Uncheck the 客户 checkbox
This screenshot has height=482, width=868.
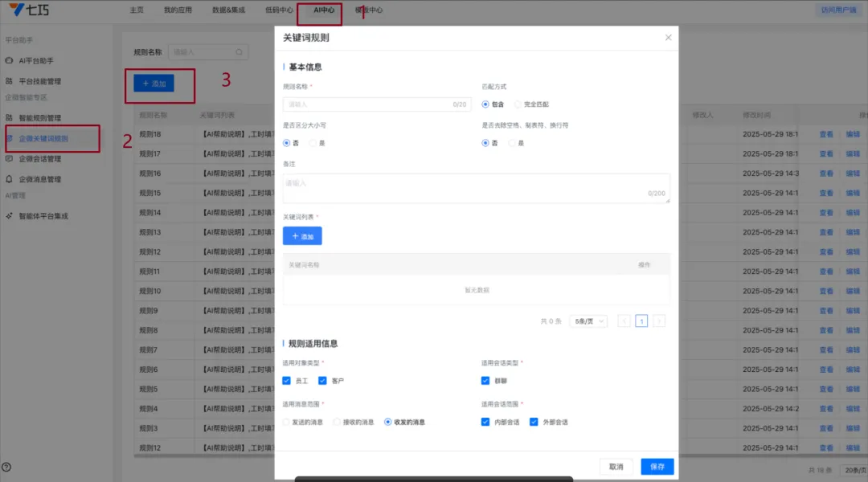click(322, 381)
